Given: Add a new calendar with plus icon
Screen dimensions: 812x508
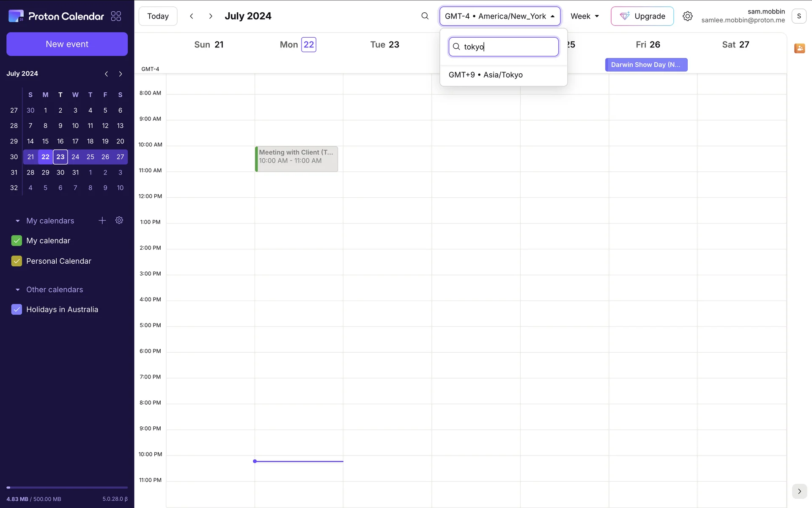Looking at the screenshot, I should coord(102,221).
